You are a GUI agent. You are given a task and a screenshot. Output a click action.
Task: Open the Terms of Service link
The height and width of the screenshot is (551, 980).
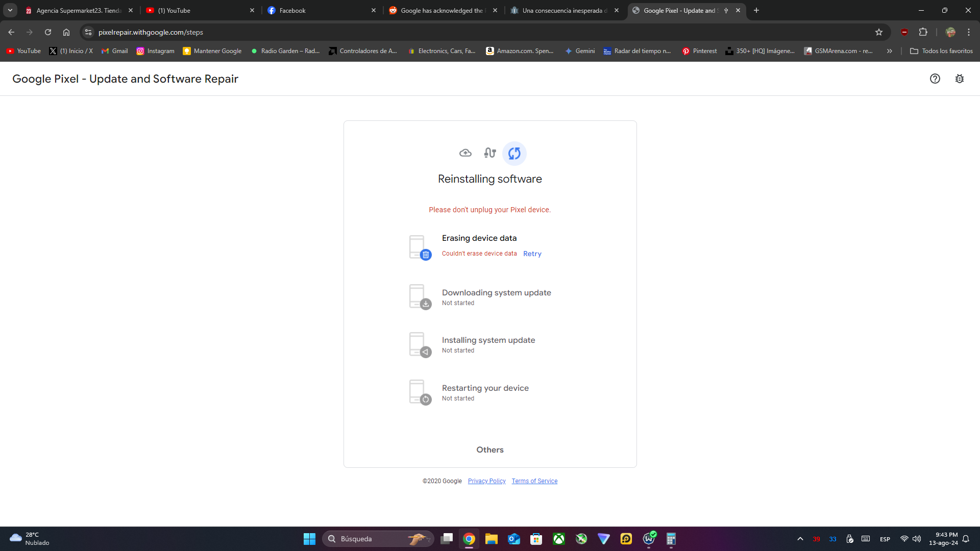click(x=534, y=481)
